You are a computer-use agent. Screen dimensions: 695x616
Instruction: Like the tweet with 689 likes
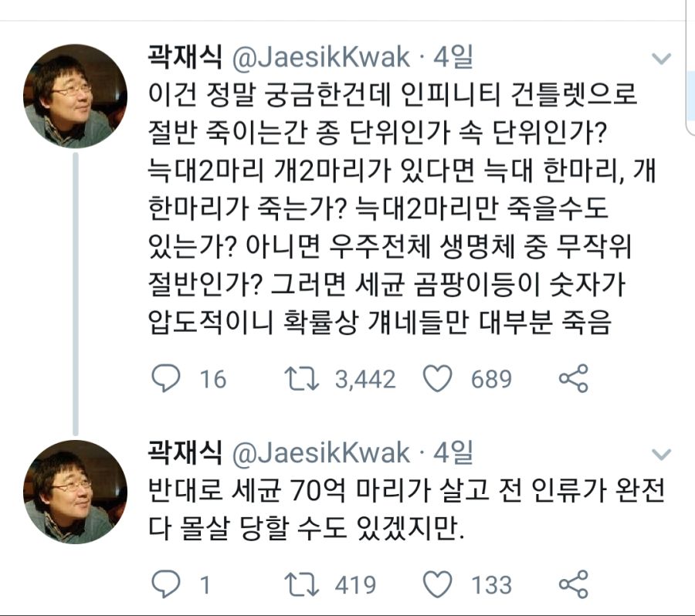tap(438, 378)
